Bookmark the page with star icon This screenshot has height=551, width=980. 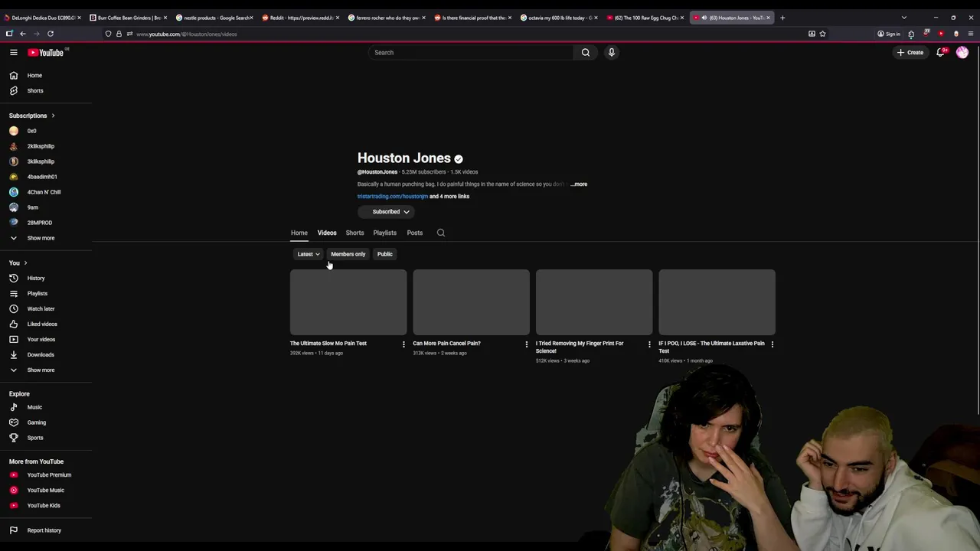tap(822, 34)
